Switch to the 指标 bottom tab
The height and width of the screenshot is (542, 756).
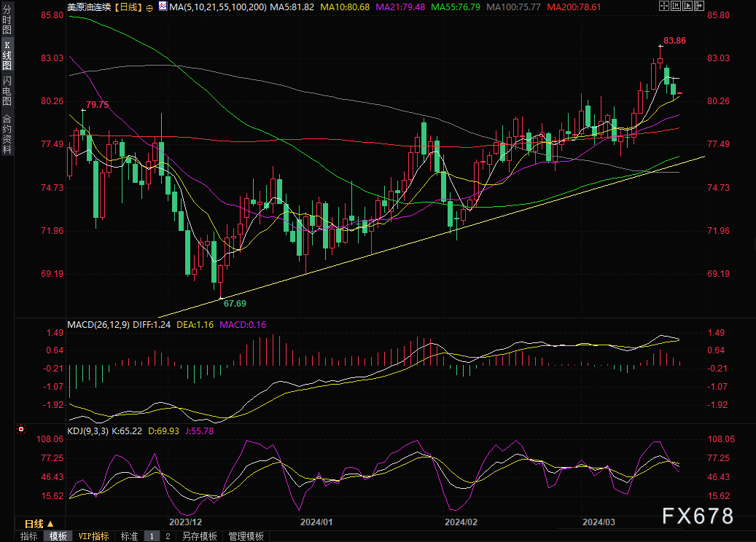tap(29, 536)
